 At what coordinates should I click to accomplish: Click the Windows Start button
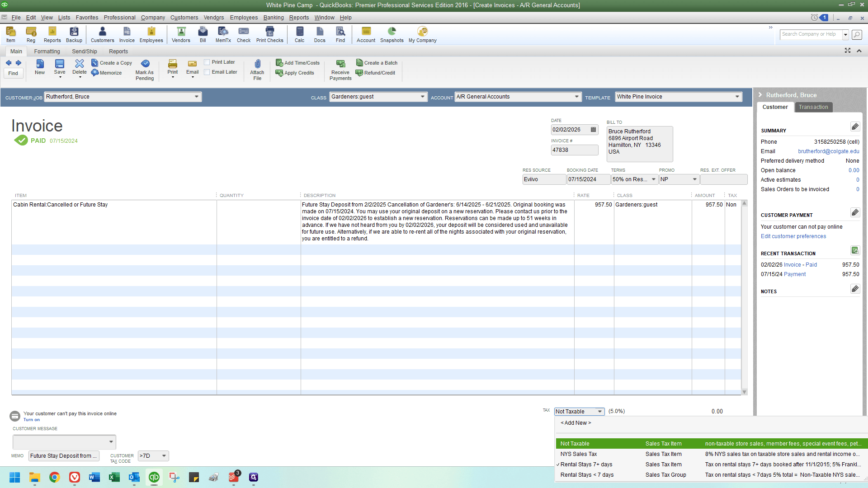(15, 477)
